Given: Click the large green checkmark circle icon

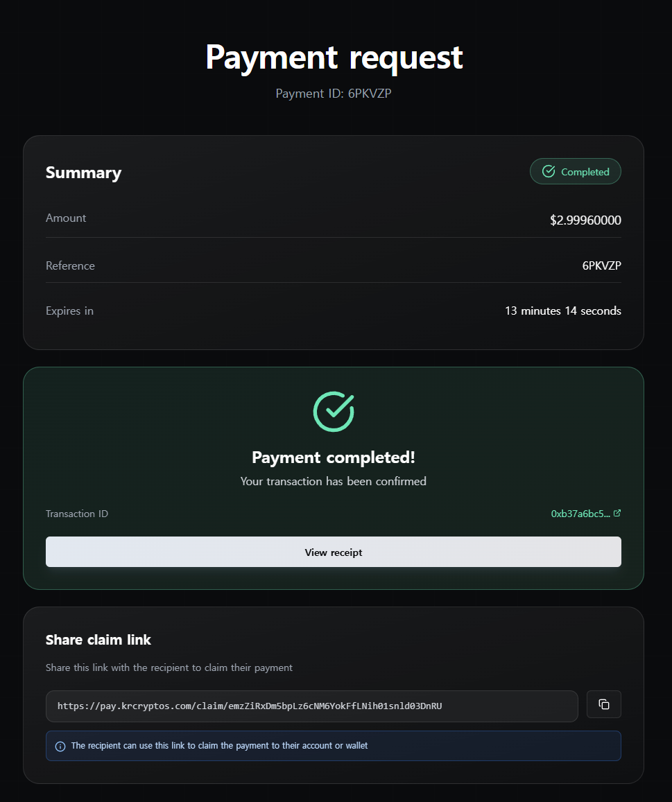Looking at the screenshot, I should pos(334,411).
